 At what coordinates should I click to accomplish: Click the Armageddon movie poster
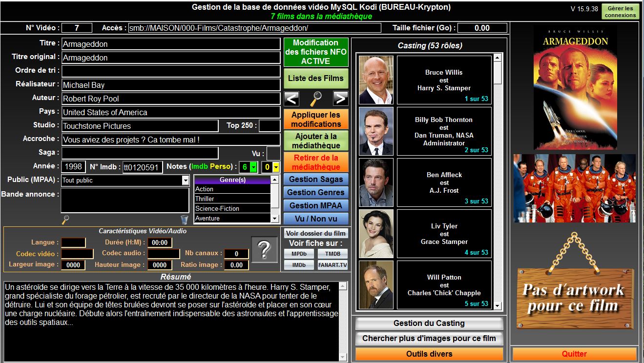point(575,88)
